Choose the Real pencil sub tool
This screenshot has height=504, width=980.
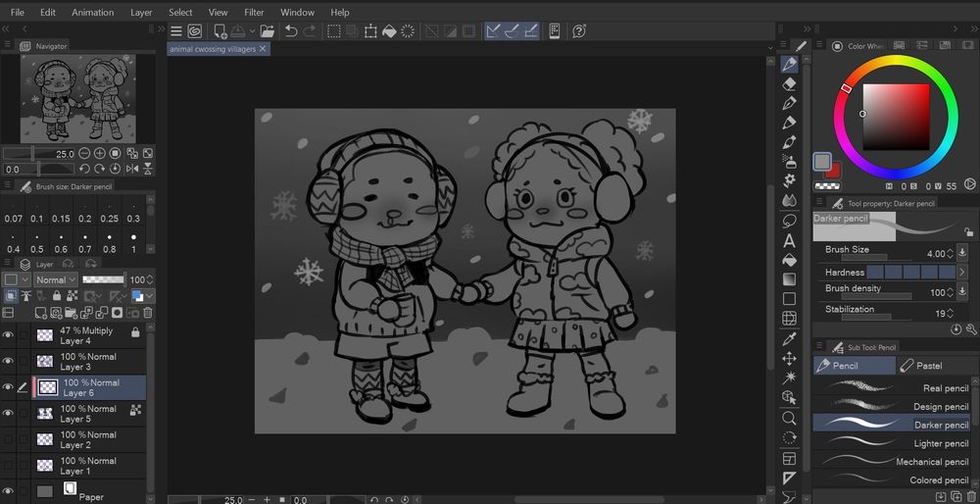pyautogui.click(x=892, y=387)
